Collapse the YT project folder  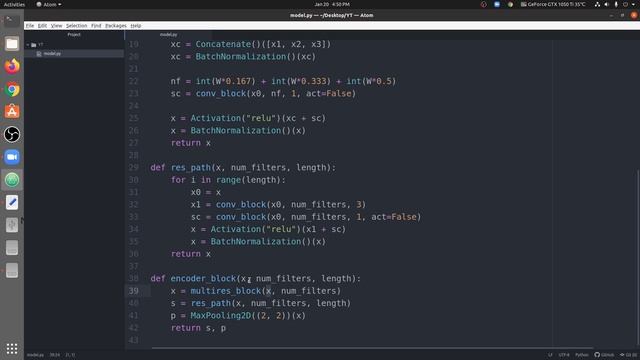point(28,44)
